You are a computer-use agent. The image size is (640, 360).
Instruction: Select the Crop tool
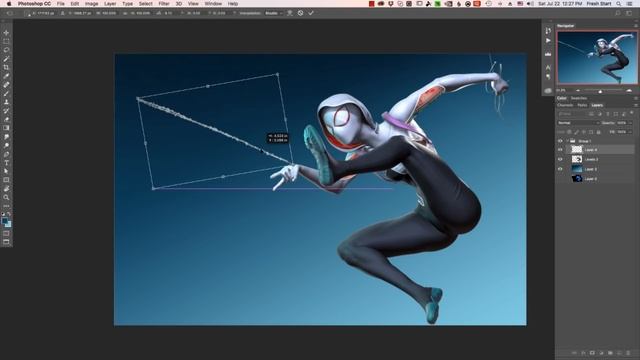6,67
